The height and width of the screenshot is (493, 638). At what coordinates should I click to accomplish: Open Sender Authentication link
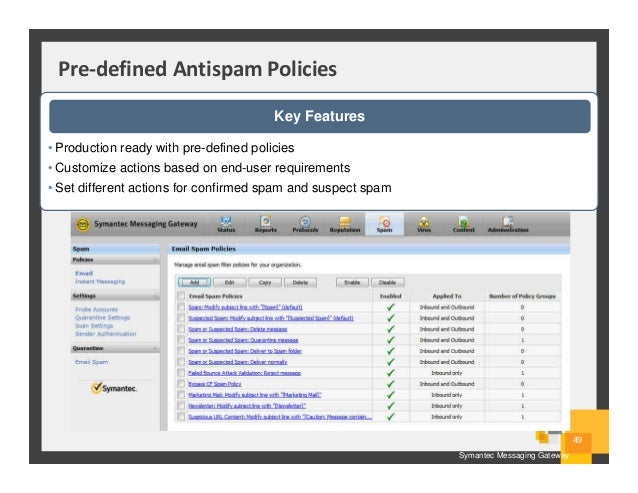pos(106,334)
